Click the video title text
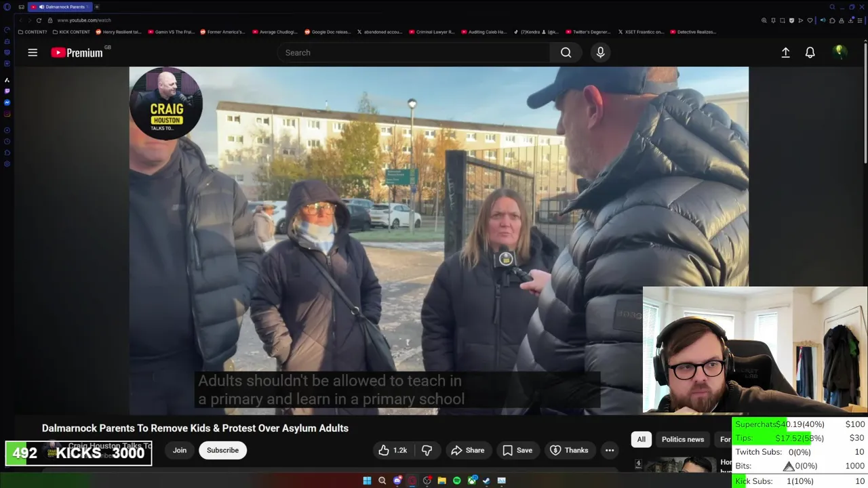This screenshot has width=868, height=488. pos(195,428)
